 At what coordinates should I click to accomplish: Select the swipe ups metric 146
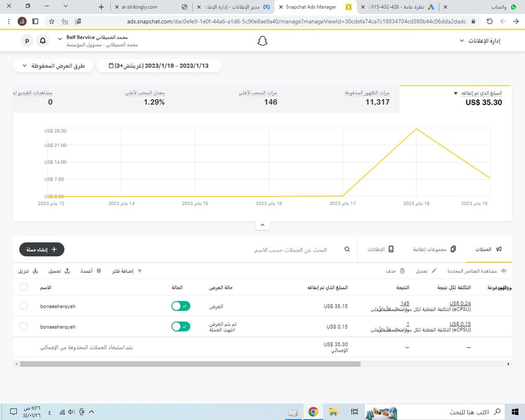pos(258,98)
